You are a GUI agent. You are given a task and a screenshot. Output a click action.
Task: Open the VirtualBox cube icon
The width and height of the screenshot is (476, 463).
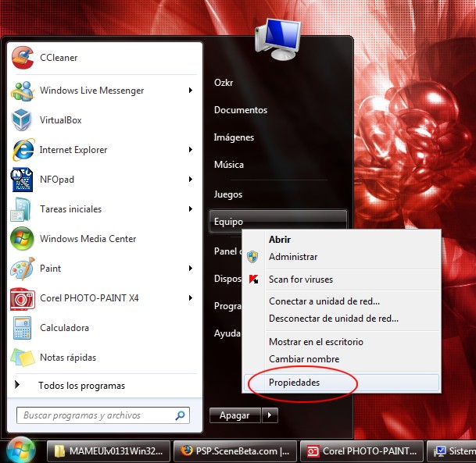tap(22, 120)
